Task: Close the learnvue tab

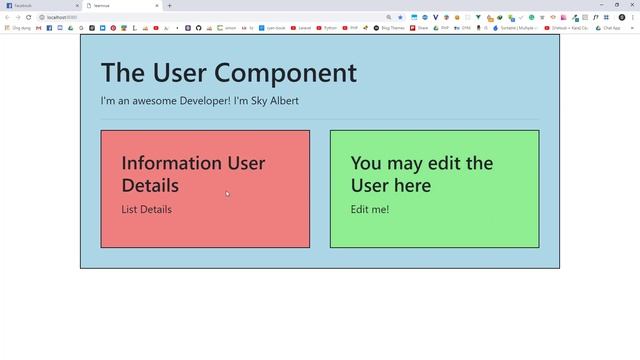Action: click(157, 6)
